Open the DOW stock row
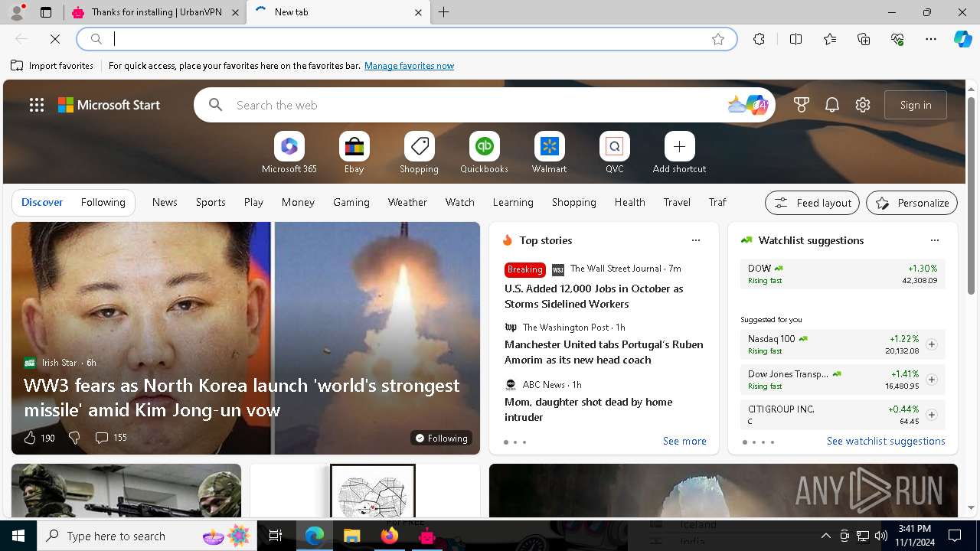Image resolution: width=980 pixels, height=551 pixels. 843,274
